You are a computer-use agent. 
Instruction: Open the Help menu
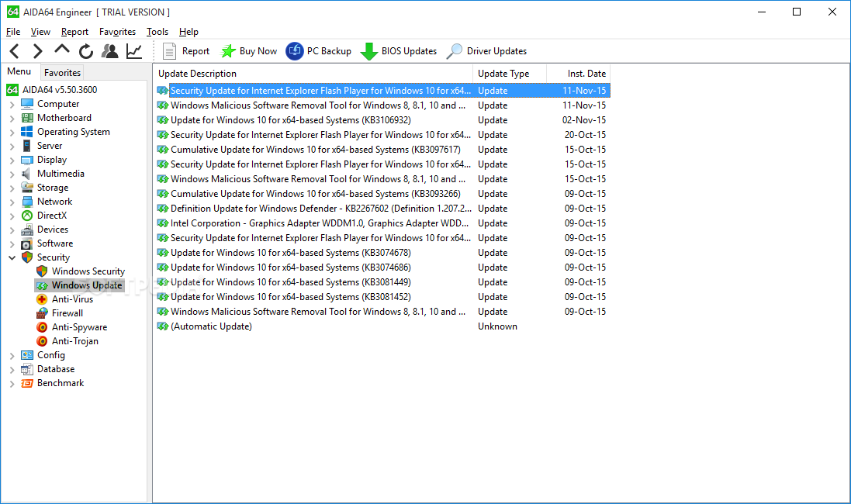[x=189, y=32]
